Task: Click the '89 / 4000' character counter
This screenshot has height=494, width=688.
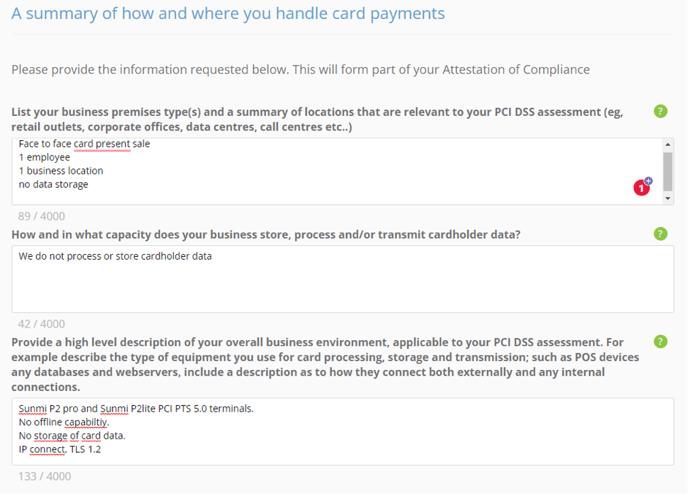Action: (41, 216)
